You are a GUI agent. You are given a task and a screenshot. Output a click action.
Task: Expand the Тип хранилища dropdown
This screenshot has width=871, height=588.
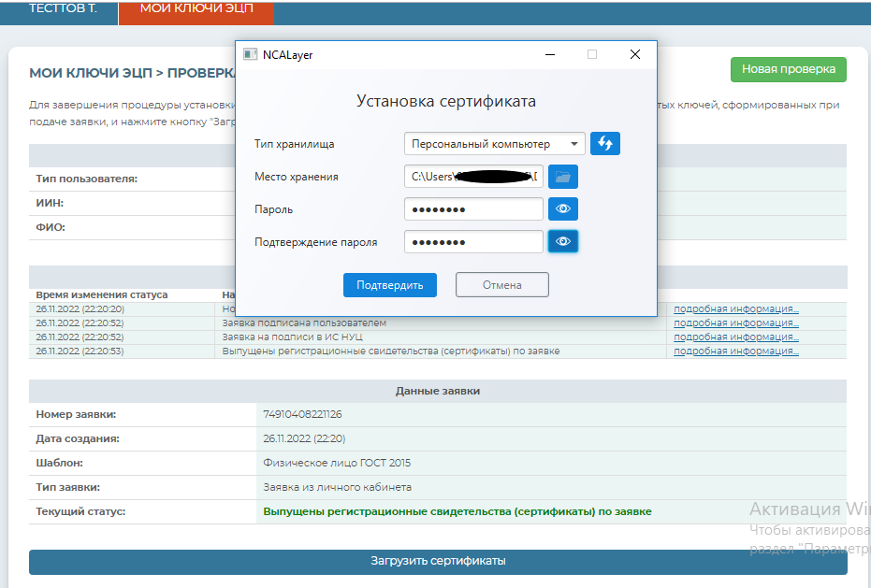[495, 144]
